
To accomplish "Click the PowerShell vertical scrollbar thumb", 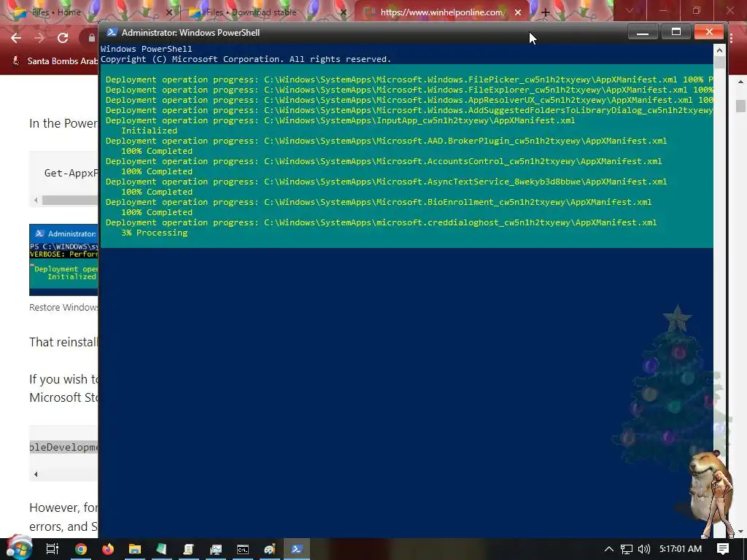I will click(719, 63).
